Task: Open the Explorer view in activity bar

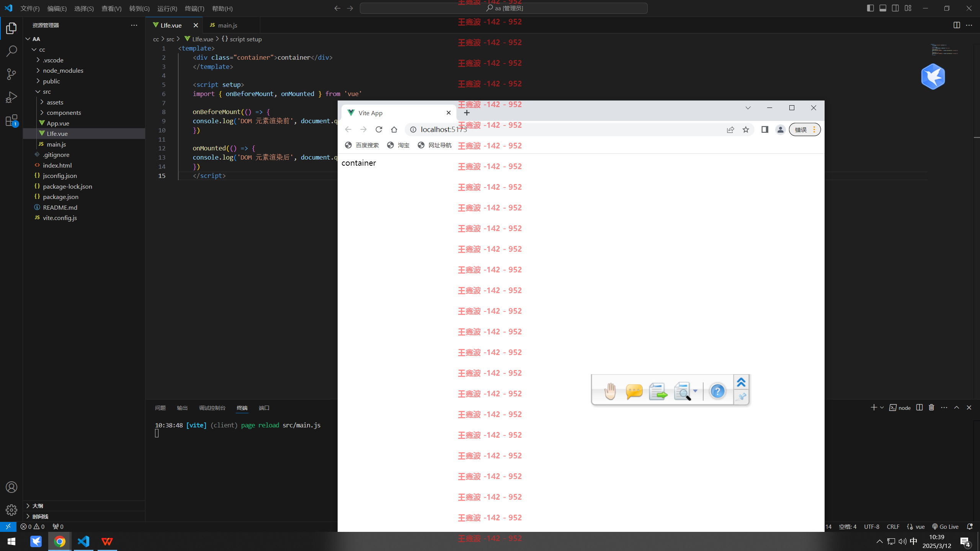Action: [11, 28]
